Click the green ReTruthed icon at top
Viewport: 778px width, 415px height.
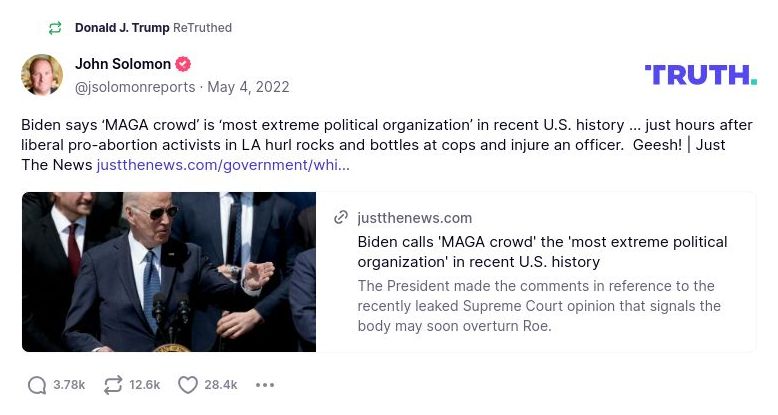[55, 28]
